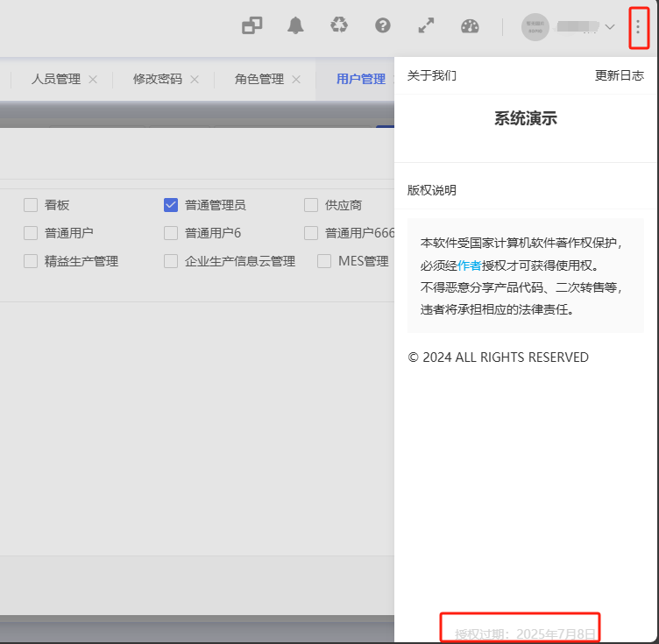This screenshot has width=659, height=644.
Task: Open the notification bell
Action: click(x=295, y=25)
